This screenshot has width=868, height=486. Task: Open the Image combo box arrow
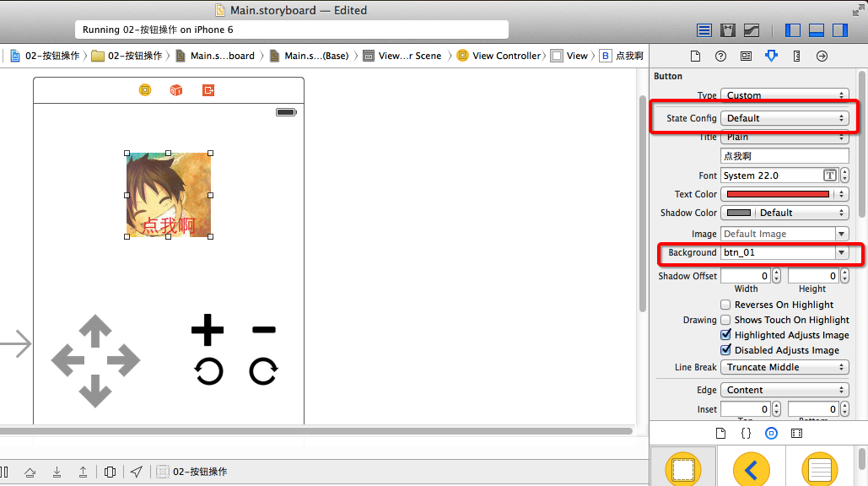842,234
